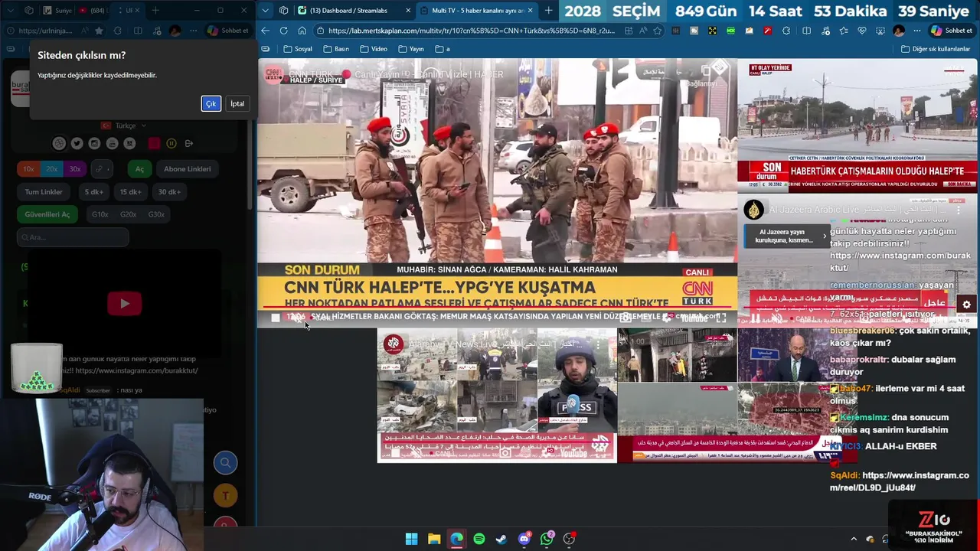Confirm leaving the site with Çık
The image size is (980, 551).
pyautogui.click(x=211, y=103)
